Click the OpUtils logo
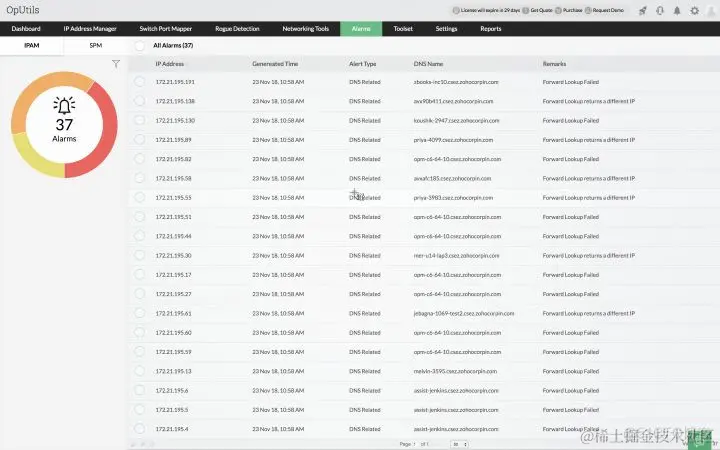Viewport: 720px width, 450px height. click(x=23, y=10)
